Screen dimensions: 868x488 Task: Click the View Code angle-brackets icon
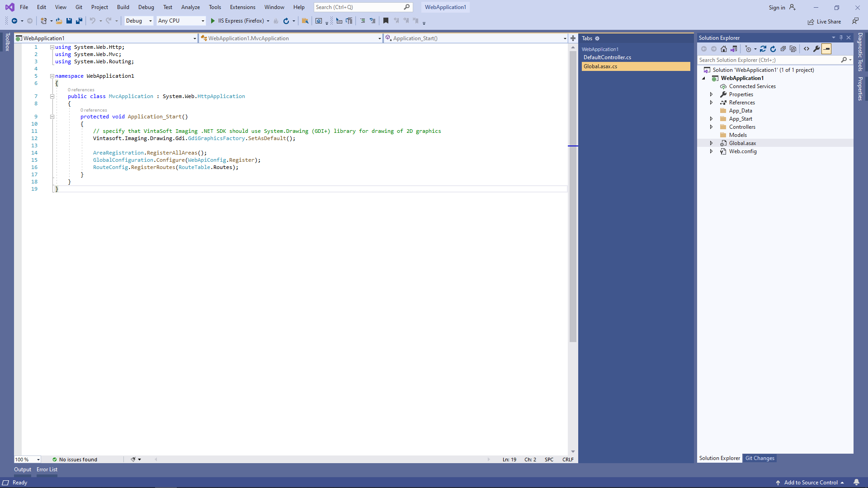coord(807,49)
